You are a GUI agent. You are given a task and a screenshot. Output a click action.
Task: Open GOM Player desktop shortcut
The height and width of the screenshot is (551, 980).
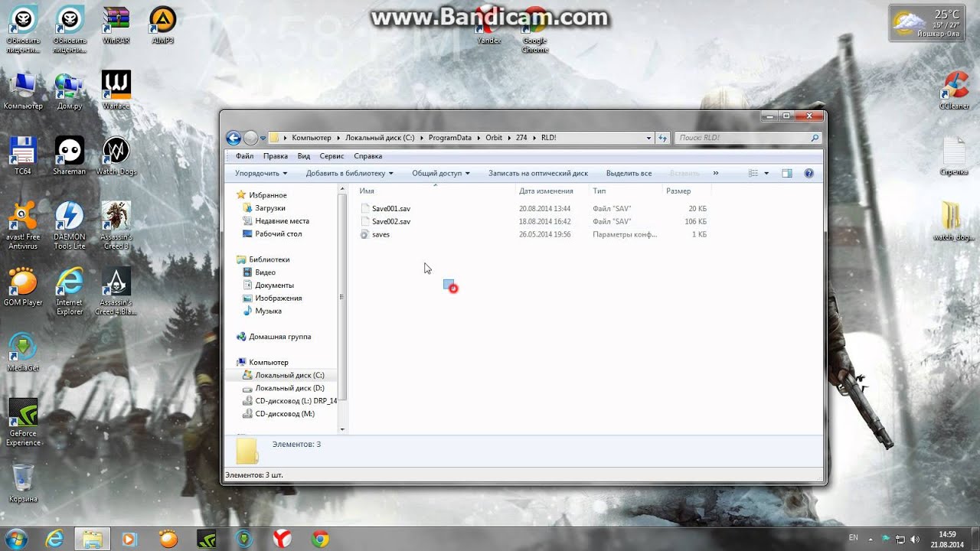click(23, 288)
